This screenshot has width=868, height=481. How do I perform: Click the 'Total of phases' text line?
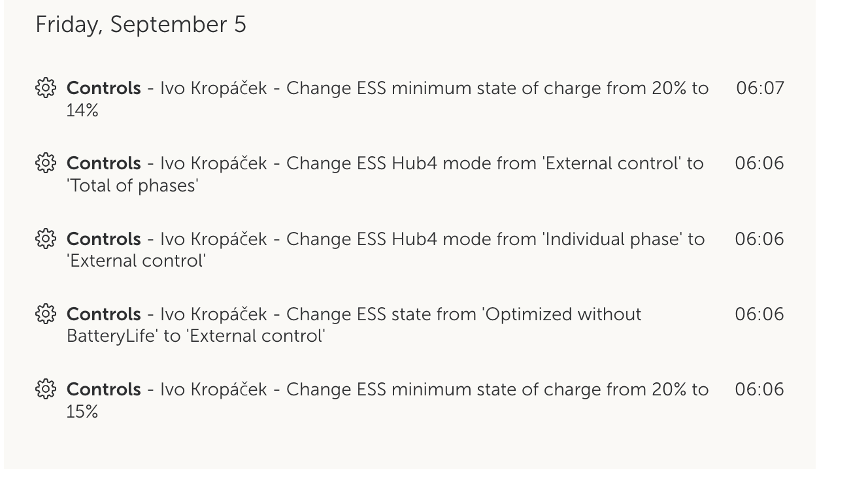[132, 186]
